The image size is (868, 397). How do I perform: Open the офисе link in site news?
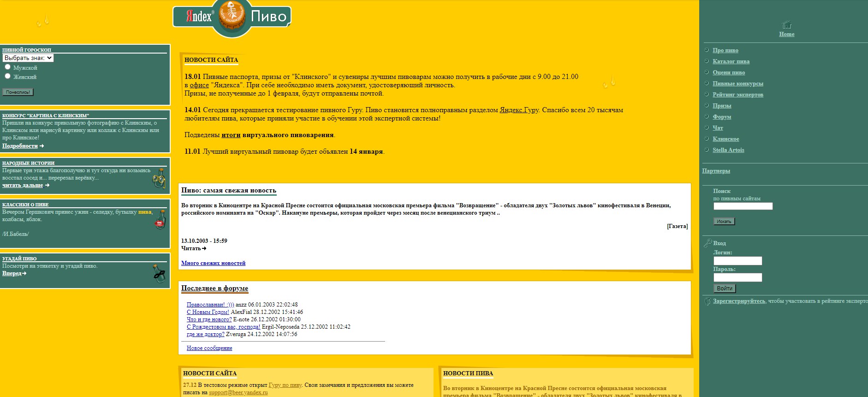coord(199,85)
